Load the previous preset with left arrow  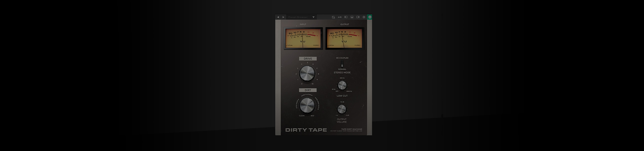point(278,17)
